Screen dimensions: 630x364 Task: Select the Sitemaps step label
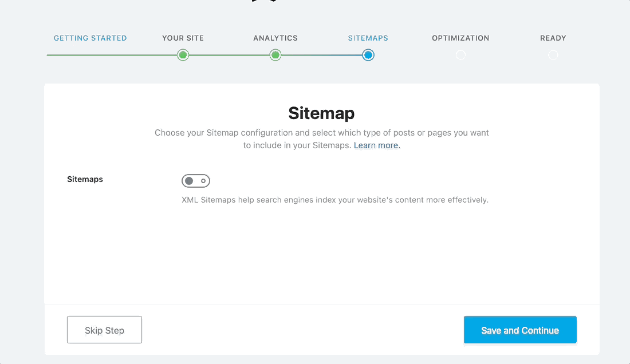(368, 38)
